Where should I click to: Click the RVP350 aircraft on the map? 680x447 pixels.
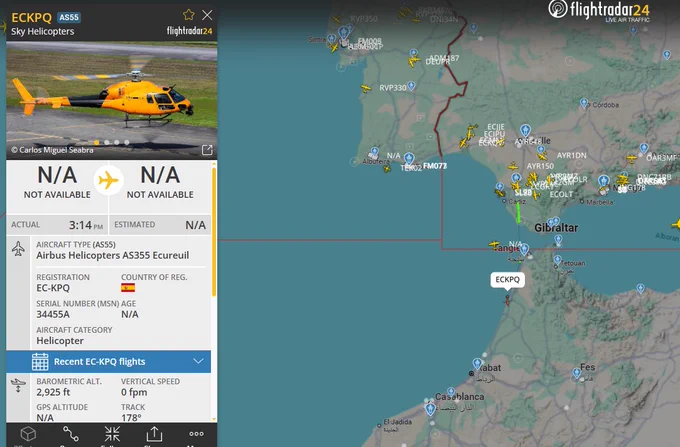(337, 20)
